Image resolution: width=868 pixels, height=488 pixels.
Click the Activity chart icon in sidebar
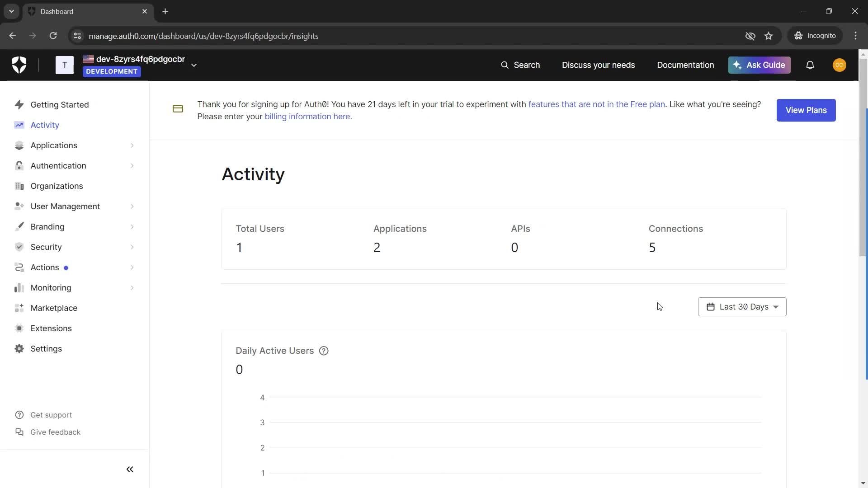pyautogui.click(x=19, y=125)
